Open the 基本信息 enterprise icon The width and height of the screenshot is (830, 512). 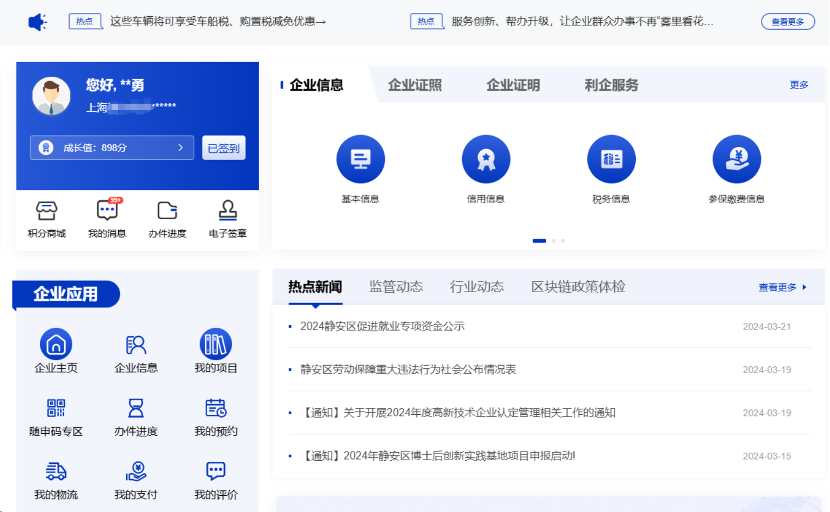pyautogui.click(x=360, y=159)
